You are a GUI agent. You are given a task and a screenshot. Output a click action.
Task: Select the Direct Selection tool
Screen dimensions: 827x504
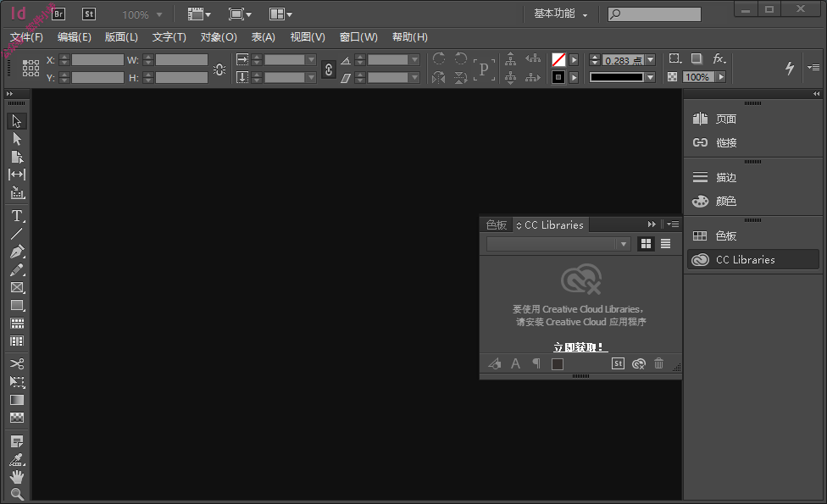pyautogui.click(x=17, y=139)
